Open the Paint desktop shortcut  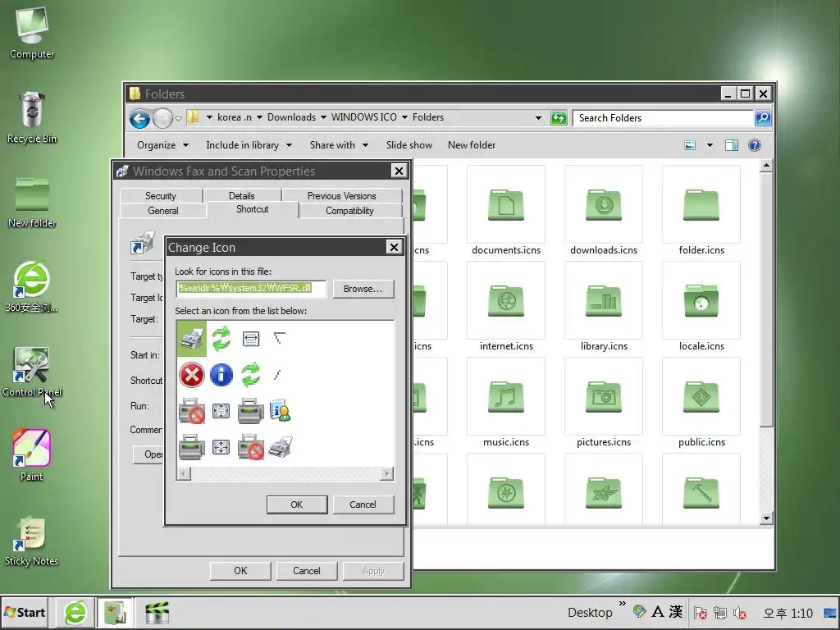32,455
